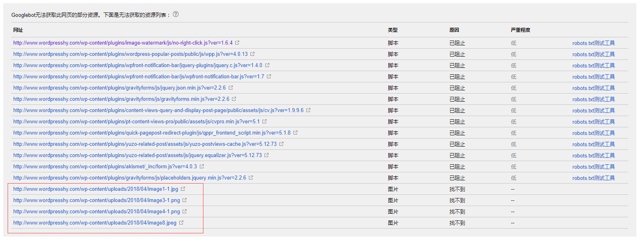Click external link icon for gravityforms.min.js
The height and width of the screenshot is (243, 644).
pos(234,99)
